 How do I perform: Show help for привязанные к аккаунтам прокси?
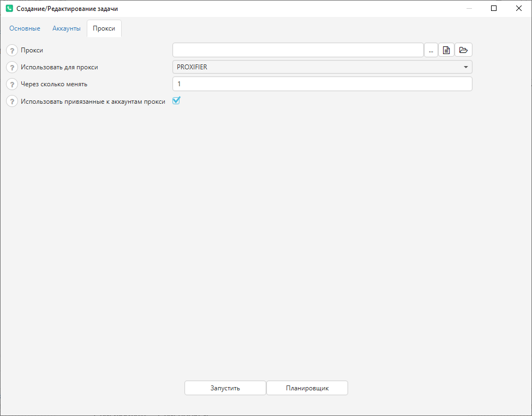tap(12, 101)
